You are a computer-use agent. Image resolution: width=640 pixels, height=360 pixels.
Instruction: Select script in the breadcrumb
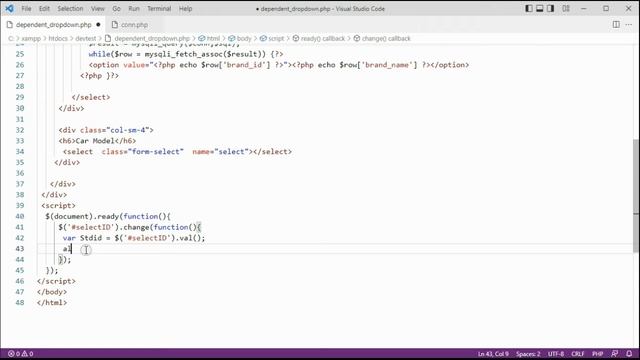(x=276, y=38)
